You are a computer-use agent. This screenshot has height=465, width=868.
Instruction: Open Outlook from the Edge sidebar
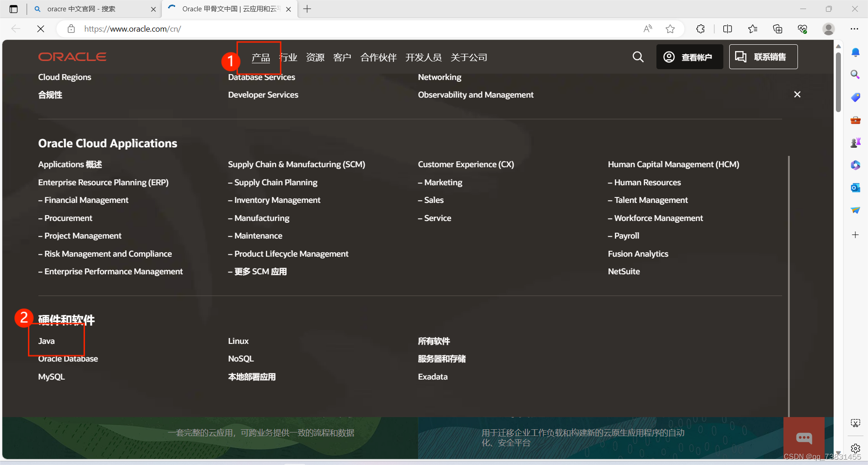point(855,188)
